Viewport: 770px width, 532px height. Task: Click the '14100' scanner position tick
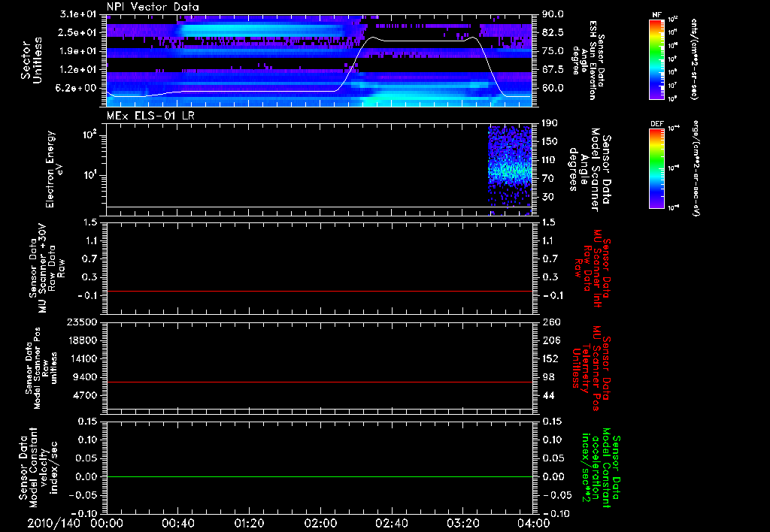(x=81, y=358)
